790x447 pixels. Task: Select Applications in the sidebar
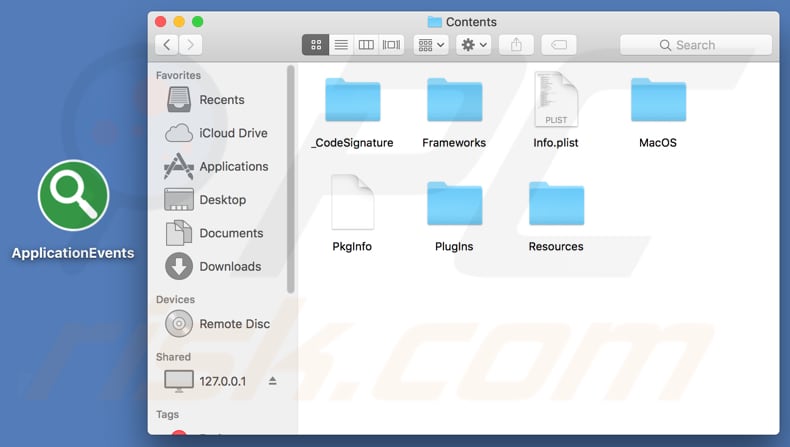233,167
